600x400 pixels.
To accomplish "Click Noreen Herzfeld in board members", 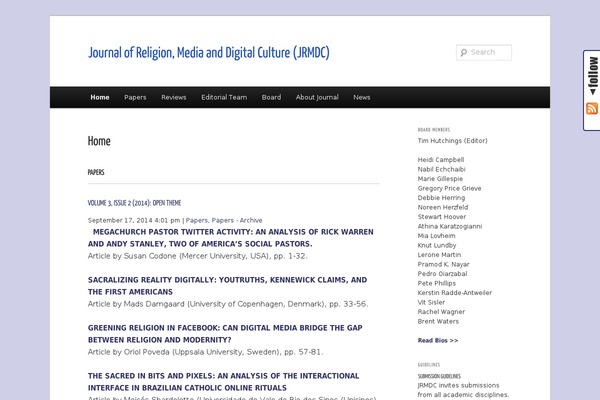I will pyautogui.click(x=443, y=207).
